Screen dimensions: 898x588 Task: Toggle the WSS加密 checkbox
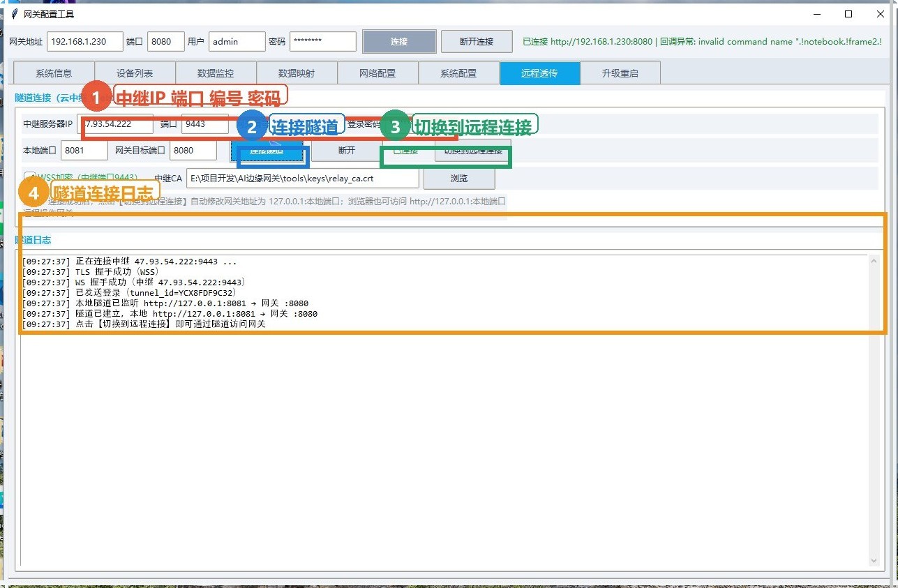point(30,178)
